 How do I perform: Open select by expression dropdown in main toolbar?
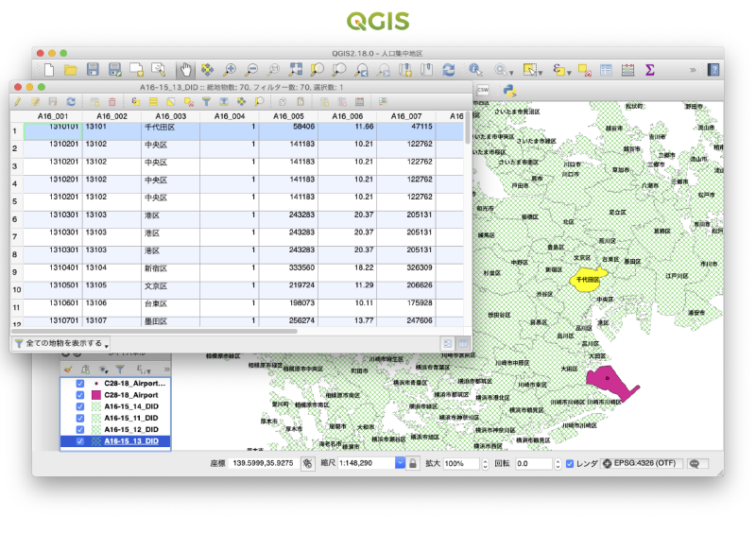(x=570, y=73)
